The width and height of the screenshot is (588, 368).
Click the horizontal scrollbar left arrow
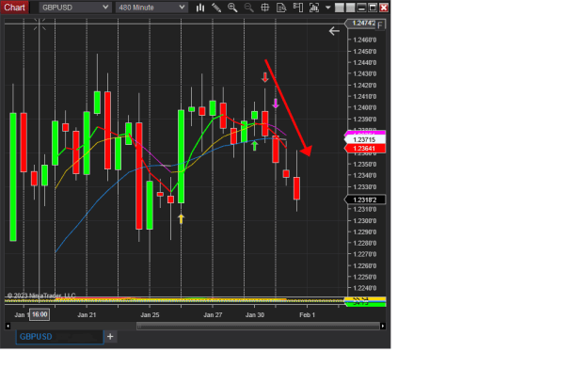pyautogui.click(x=8, y=326)
